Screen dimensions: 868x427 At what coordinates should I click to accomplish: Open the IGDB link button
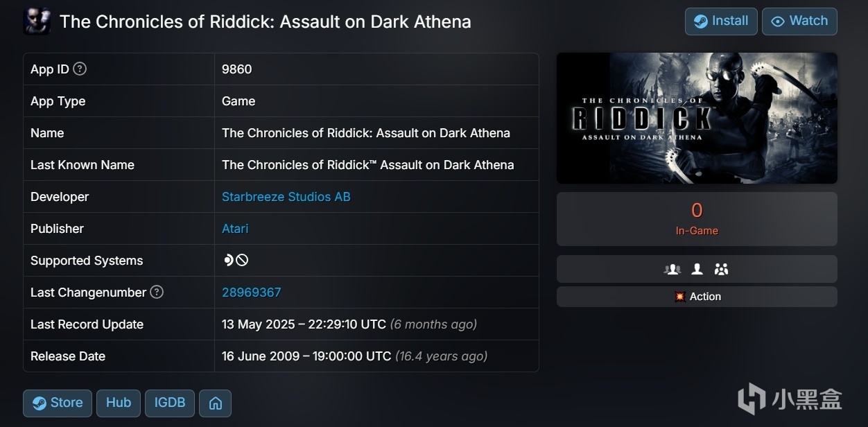(x=169, y=403)
